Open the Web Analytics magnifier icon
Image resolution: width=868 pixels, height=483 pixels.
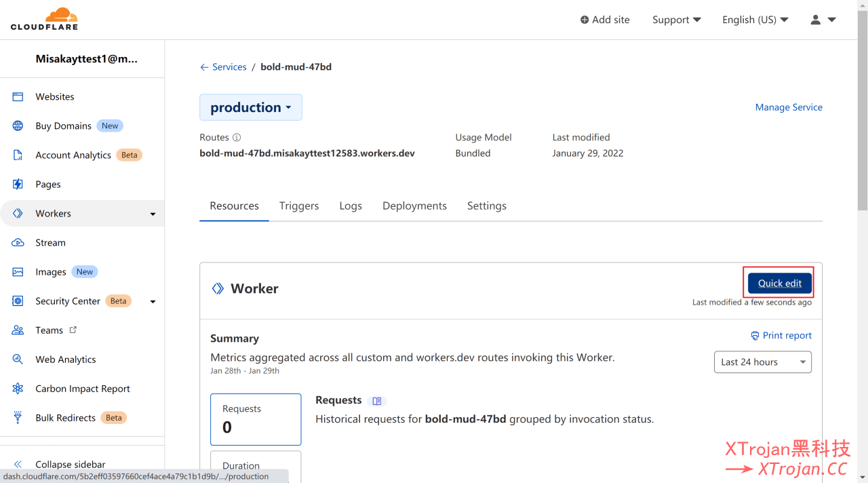(x=18, y=360)
